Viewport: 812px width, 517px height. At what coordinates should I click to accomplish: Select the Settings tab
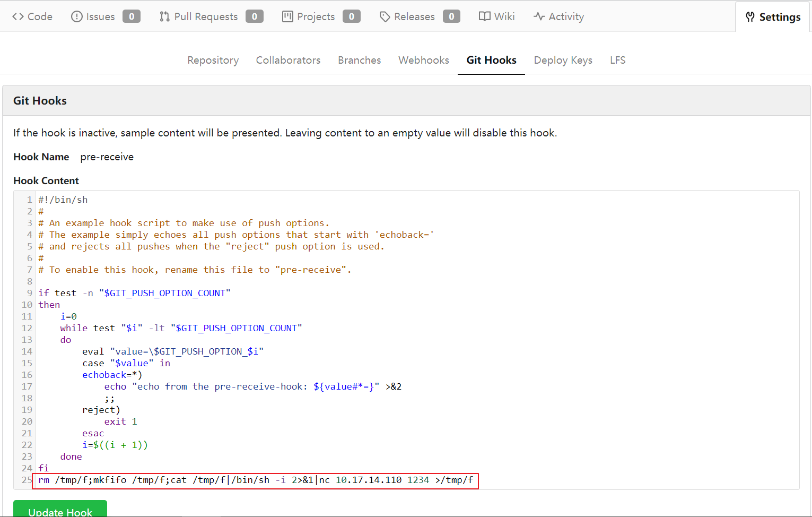(773, 17)
